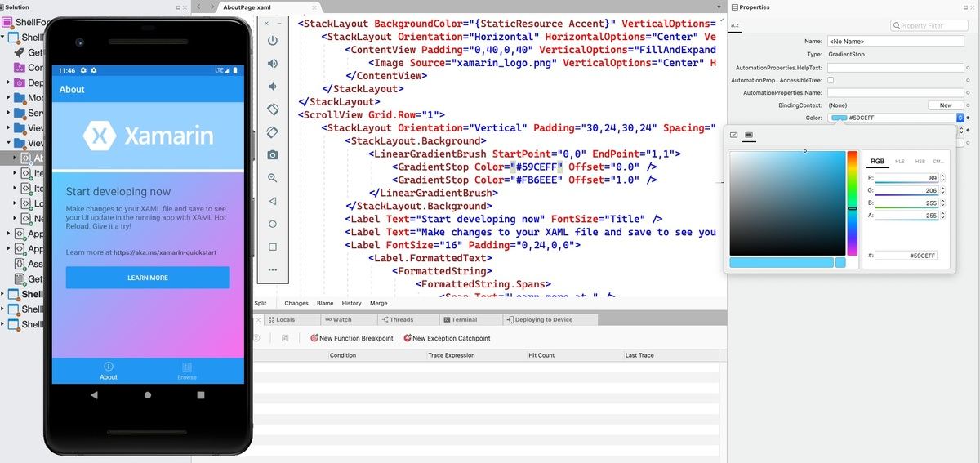Select the HLS color mode tab
Image resolution: width=980 pixels, height=463 pixels.
(900, 162)
